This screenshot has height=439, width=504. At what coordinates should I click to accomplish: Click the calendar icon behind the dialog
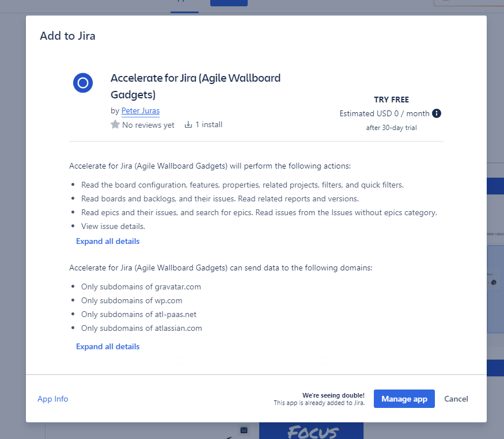click(244, 430)
